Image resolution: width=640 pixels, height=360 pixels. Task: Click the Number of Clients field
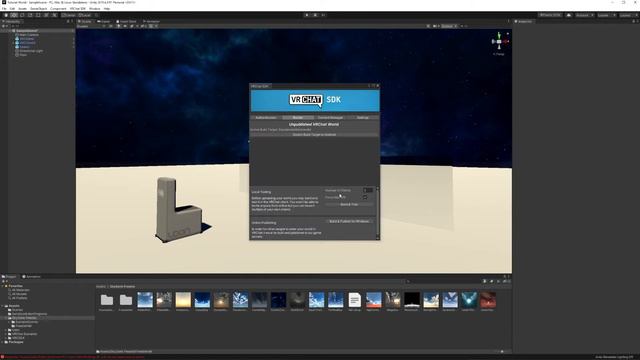(368, 190)
